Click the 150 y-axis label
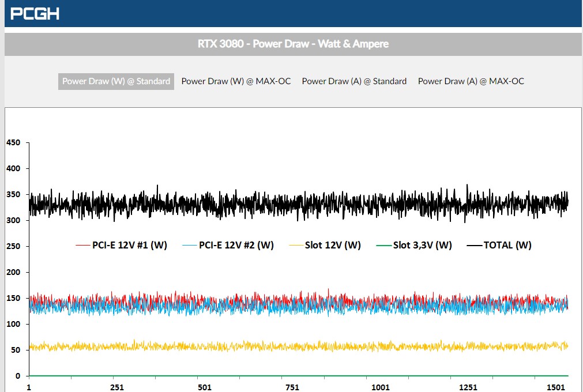The image size is (583, 392). 13,299
